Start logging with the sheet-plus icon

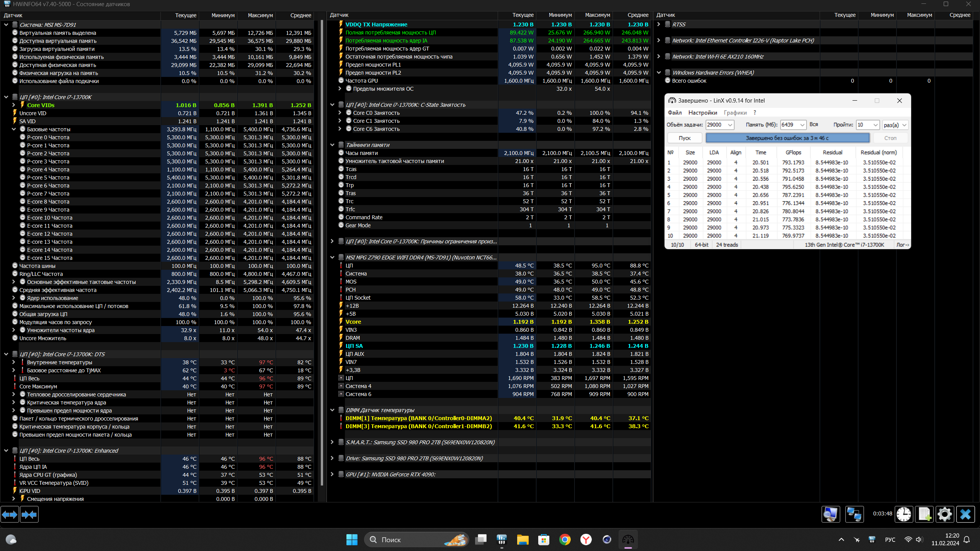pos(924,514)
